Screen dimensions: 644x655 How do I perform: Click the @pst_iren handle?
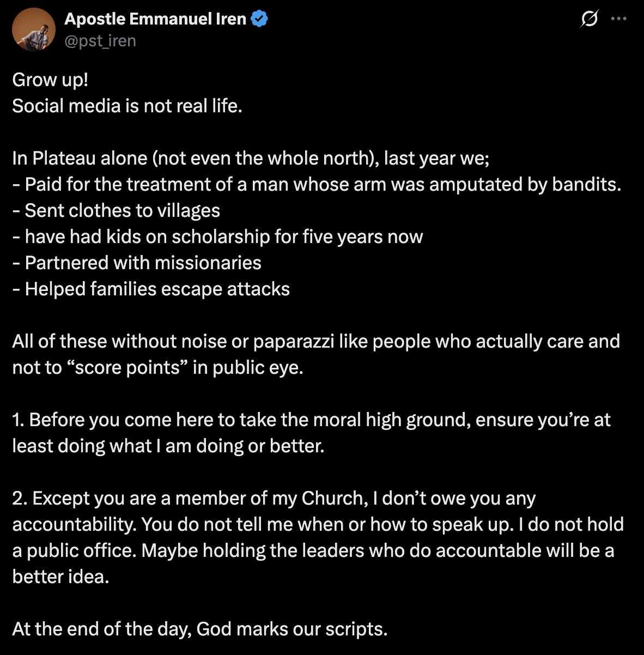tap(100, 41)
